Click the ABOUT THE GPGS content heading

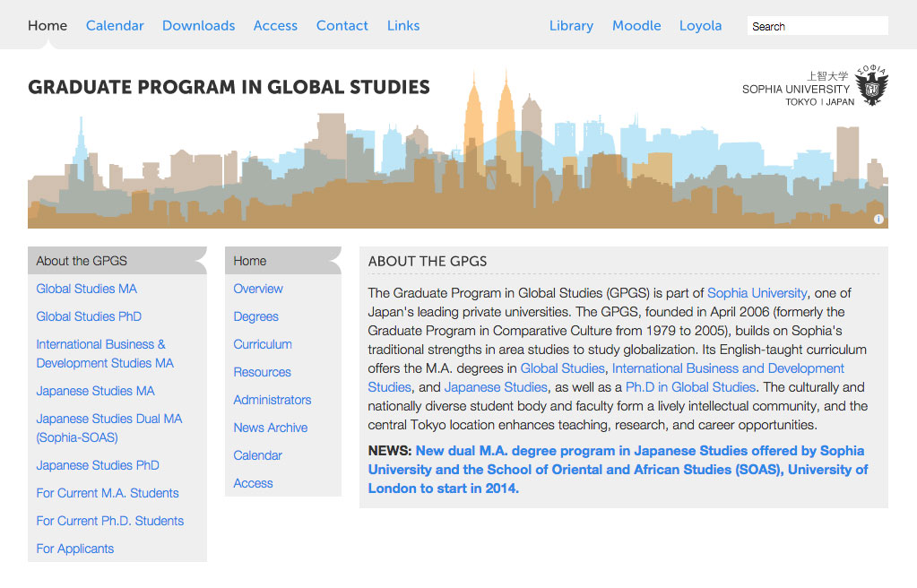click(428, 262)
